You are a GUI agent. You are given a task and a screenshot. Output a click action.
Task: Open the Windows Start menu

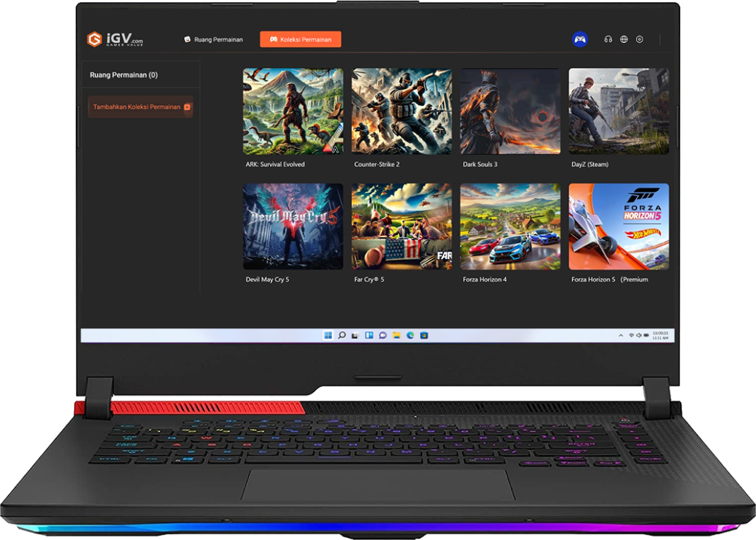coord(328,335)
